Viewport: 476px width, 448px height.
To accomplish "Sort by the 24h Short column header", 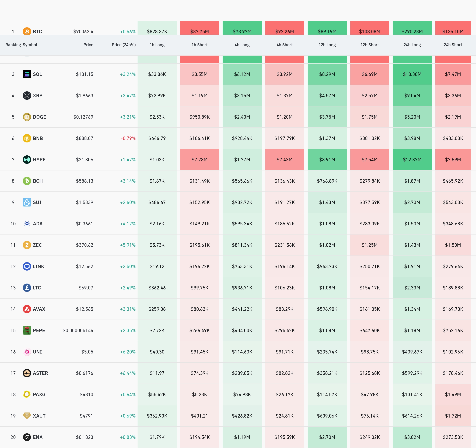I will (453, 45).
